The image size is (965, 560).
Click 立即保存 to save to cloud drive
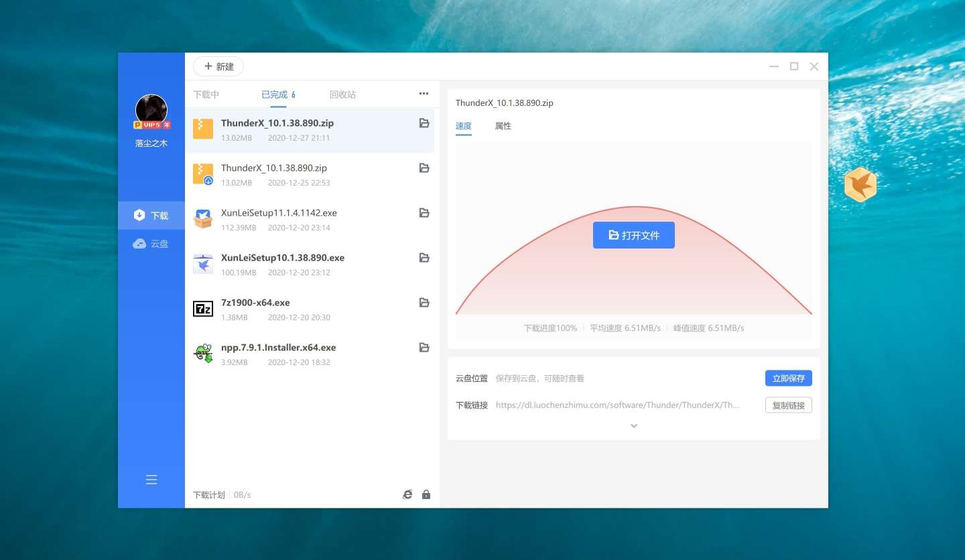788,378
